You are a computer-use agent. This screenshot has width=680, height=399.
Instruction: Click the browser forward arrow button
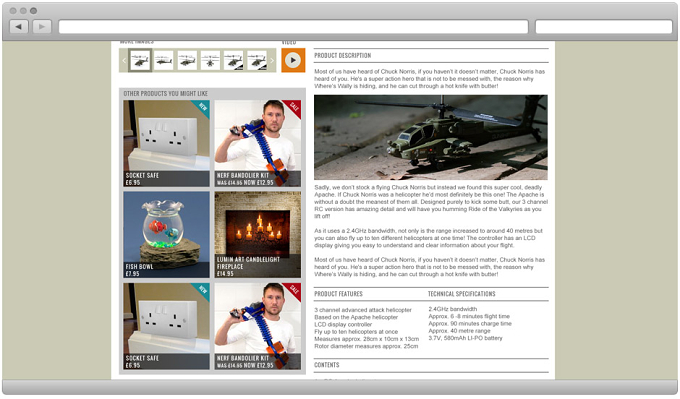42,26
